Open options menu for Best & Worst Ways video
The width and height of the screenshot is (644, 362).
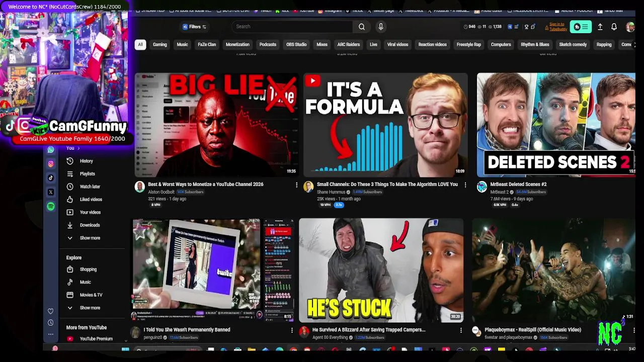pos(296,185)
